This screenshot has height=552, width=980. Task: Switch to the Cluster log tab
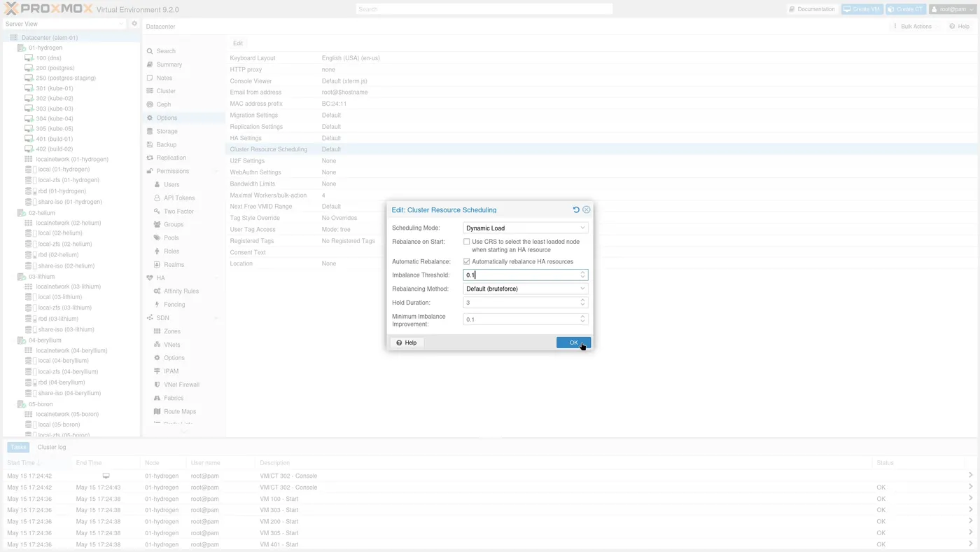tap(52, 447)
